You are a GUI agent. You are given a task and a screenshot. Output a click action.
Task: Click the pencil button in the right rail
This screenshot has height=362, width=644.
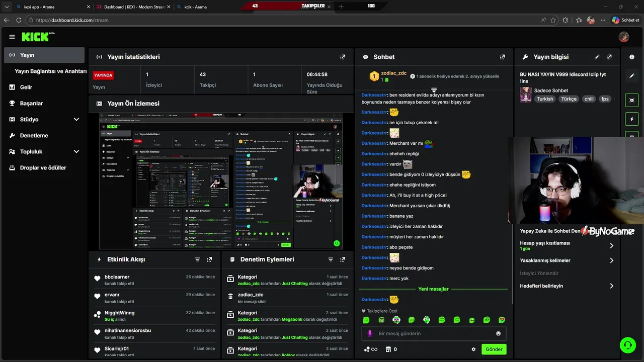tap(632, 76)
